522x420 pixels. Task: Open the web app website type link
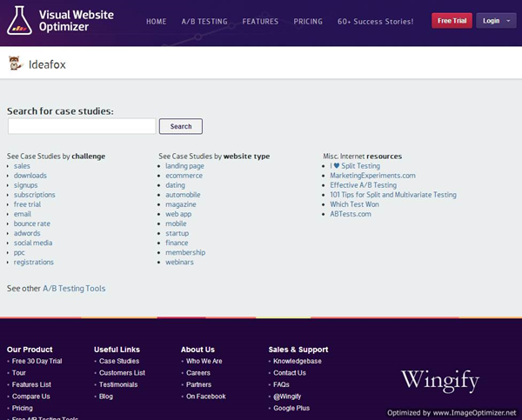point(178,214)
